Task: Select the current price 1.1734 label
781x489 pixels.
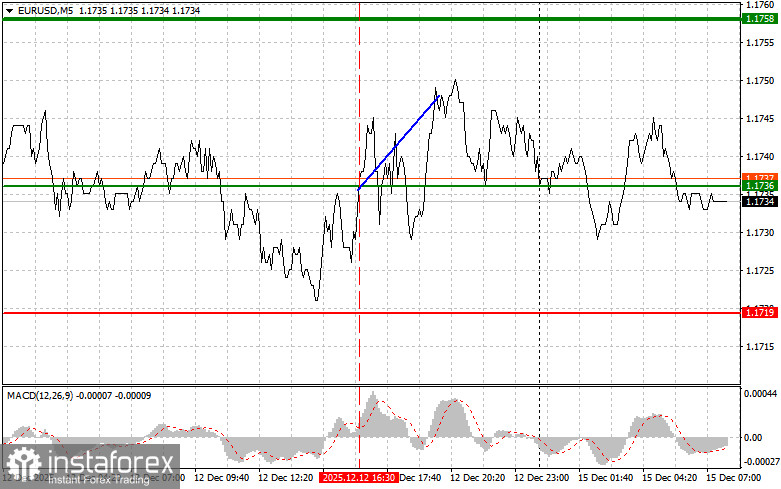Action: click(x=760, y=201)
